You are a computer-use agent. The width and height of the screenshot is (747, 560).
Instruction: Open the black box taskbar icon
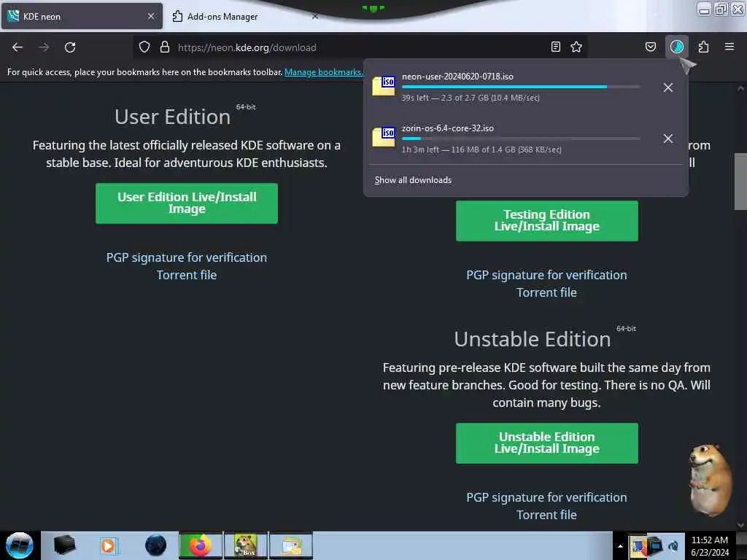pyautogui.click(x=64, y=545)
